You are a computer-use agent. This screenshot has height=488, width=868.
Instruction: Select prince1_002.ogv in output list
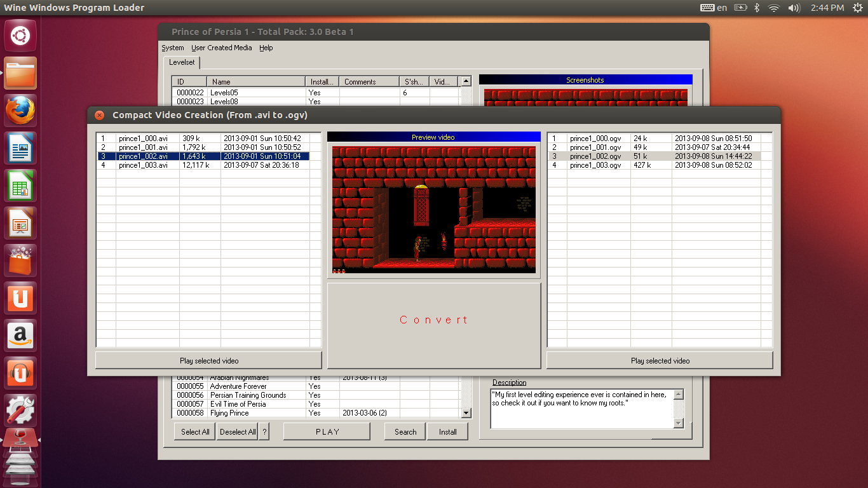click(654, 156)
